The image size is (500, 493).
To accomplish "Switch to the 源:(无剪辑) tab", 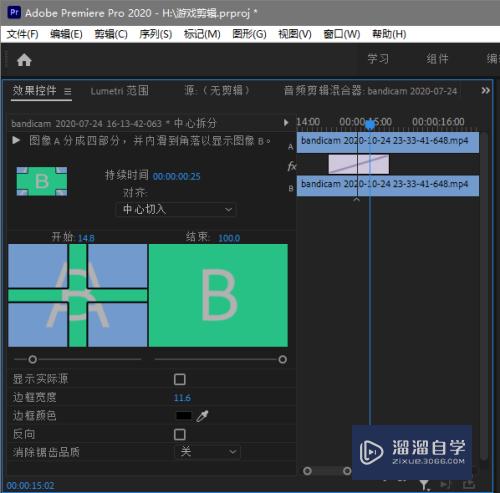I will [x=217, y=90].
